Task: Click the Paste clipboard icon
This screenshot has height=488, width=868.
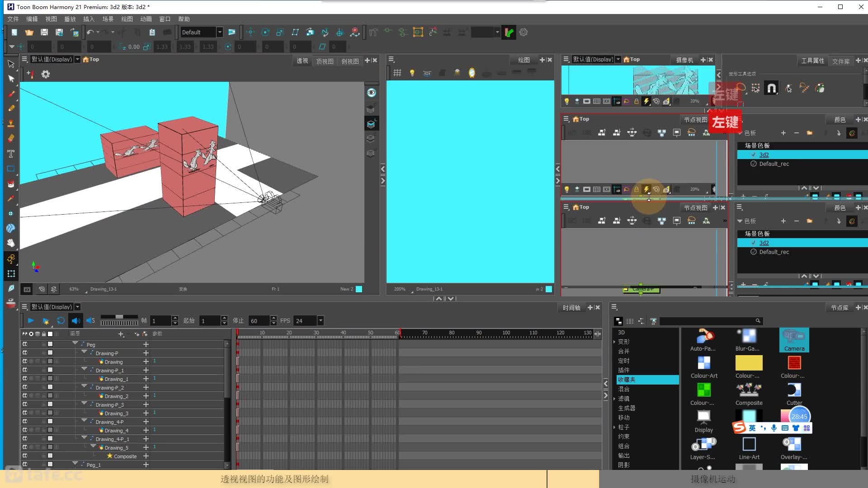Action: pyautogui.click(x=152, y=32)
